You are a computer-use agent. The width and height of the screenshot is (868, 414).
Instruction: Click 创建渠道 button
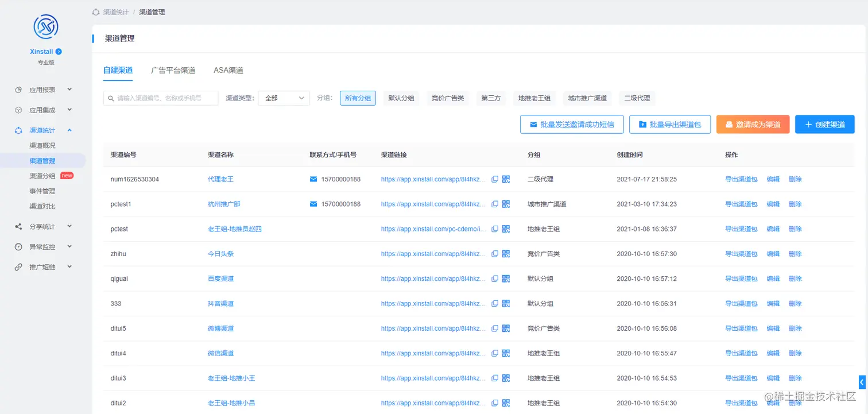click(825, 125)
